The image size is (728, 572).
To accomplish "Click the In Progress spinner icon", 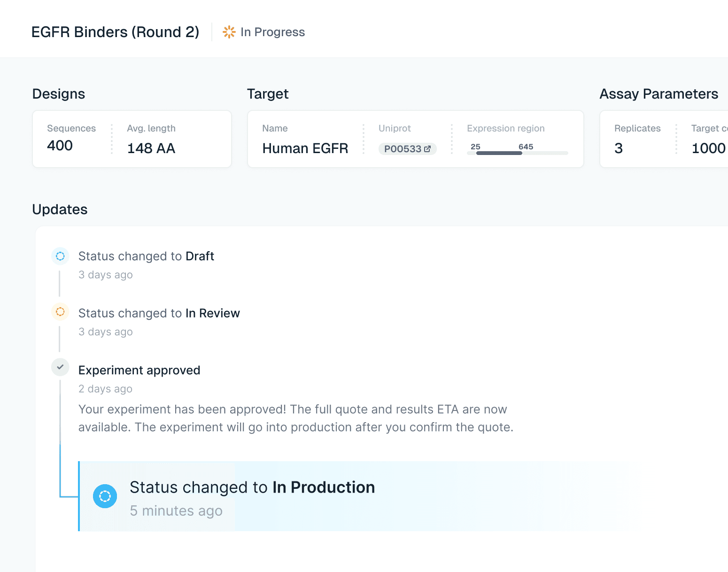I will click(229, 32).
